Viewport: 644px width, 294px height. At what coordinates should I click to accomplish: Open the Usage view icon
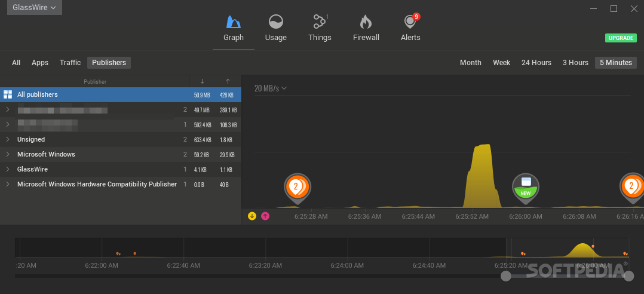click(x=275, y=22)
